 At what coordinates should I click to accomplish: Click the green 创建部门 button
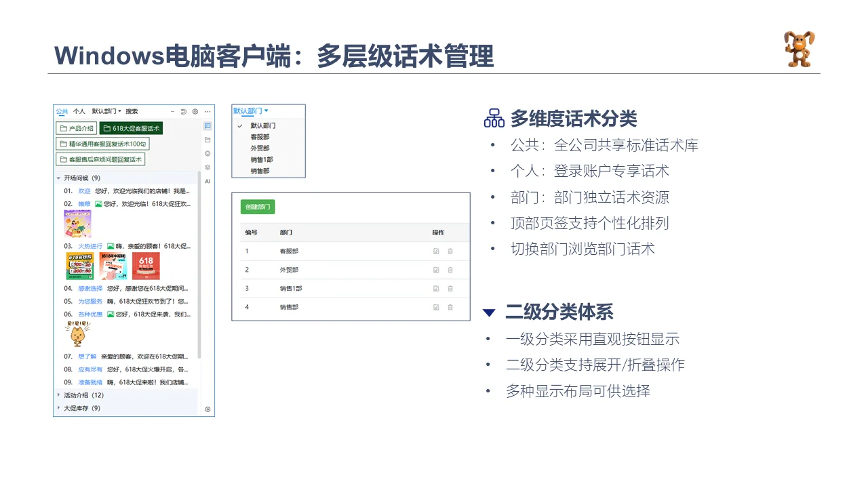258,207
